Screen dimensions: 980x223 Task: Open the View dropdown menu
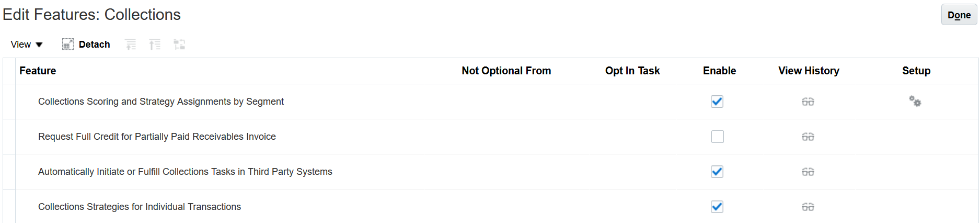27,44
